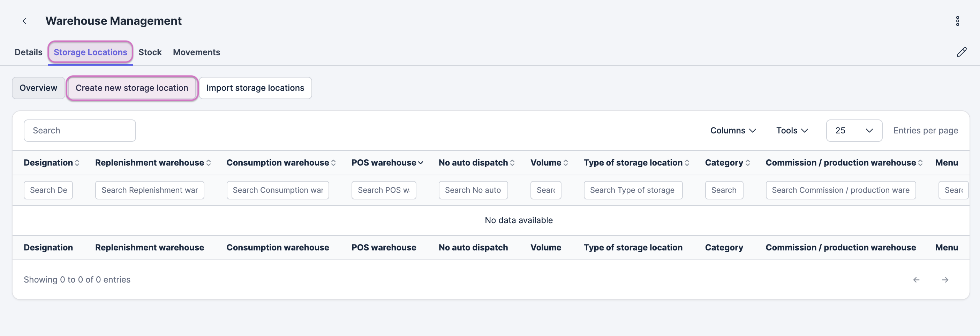980x336 pixels.
Task: Open the Movements tab
Action: coord(196,52)
